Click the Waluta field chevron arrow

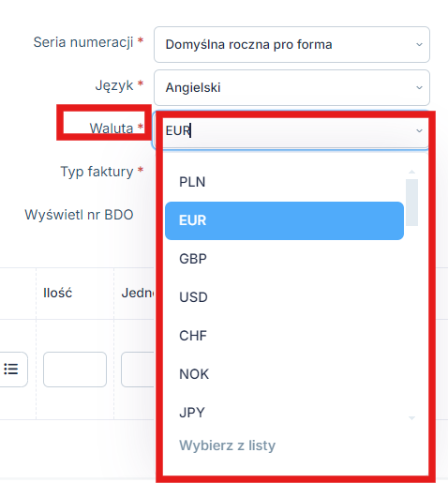(419, 130)
